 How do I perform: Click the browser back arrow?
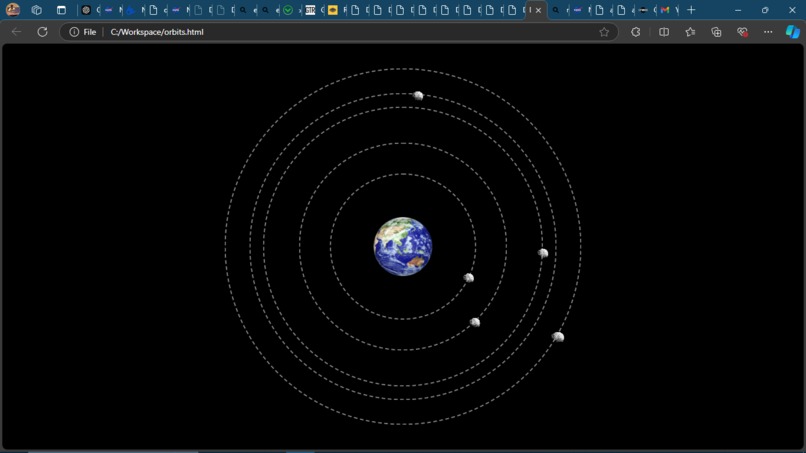[x=16, y=32]
